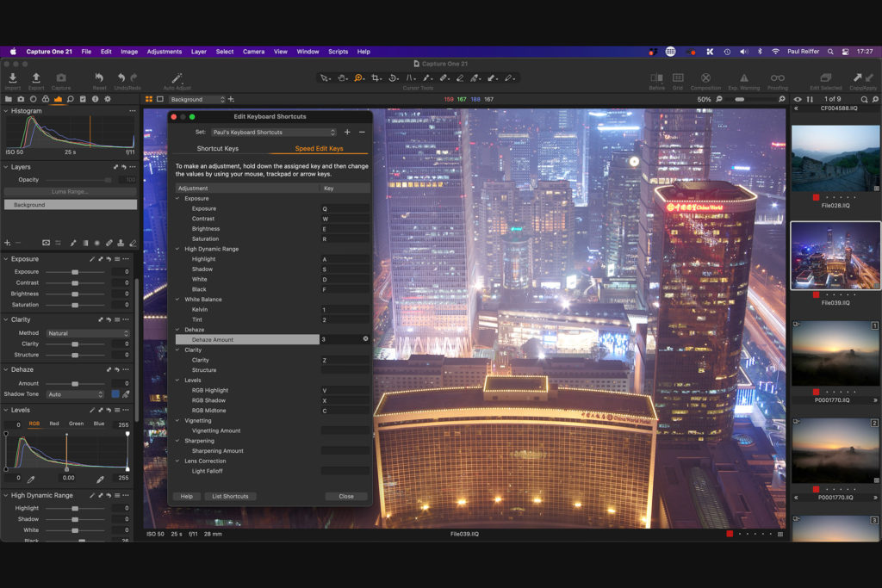Open Spotlight search in menu bar

(x=830, y=52)
